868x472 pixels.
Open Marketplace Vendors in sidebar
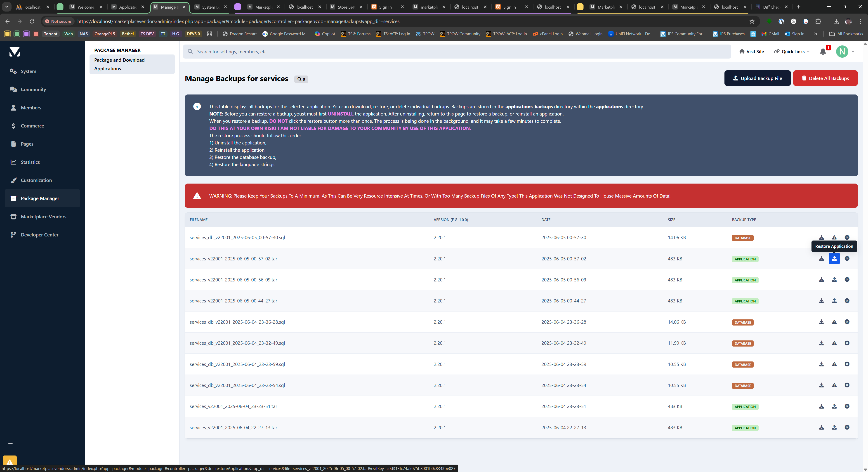(x=42, y=217)
